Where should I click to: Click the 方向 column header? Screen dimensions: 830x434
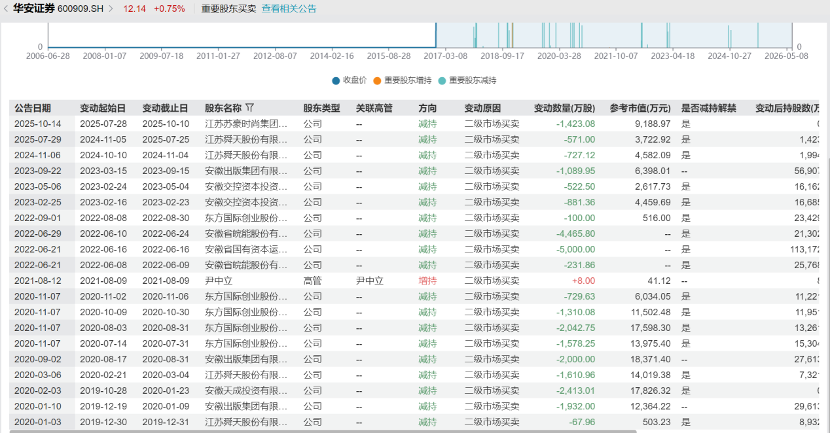428,108
